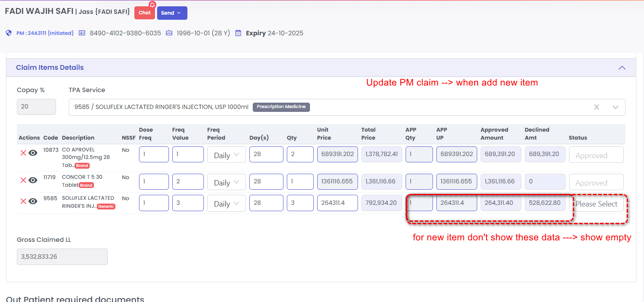
Task: View details of CO APROVEL item
Action: [33, 153]
